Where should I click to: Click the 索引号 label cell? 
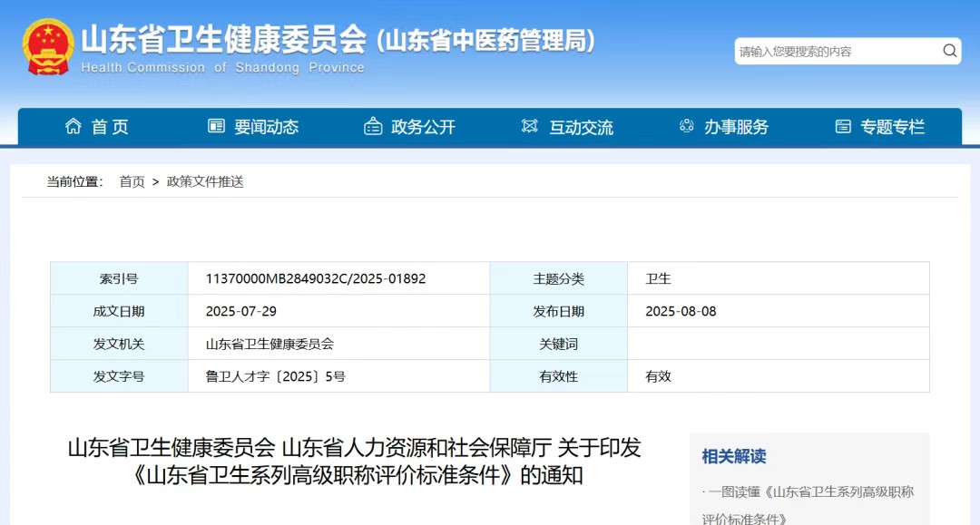(119, 278)
